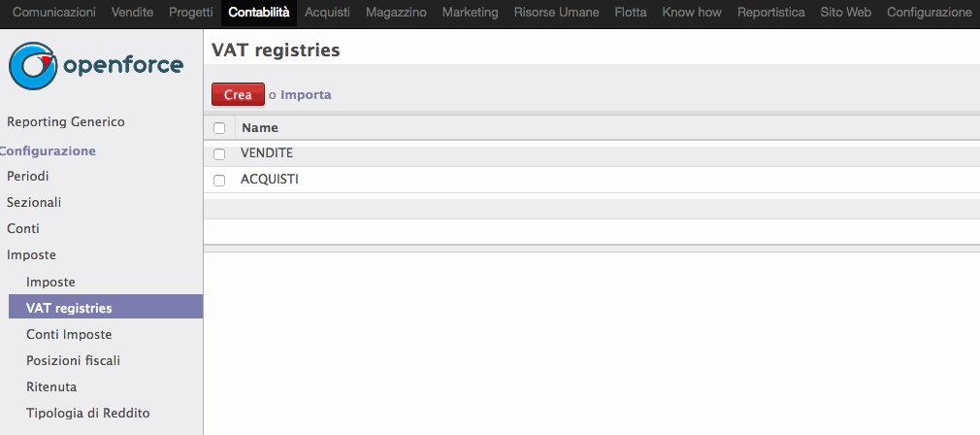Create a new VAT registry with Crea
The image size is (980, 435).
(238, 94)
